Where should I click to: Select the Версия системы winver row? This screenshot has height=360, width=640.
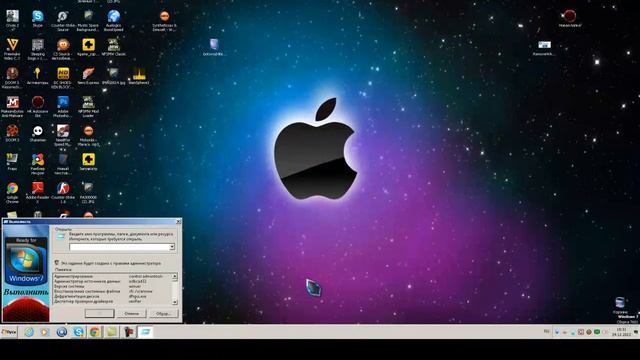(113, 286)
